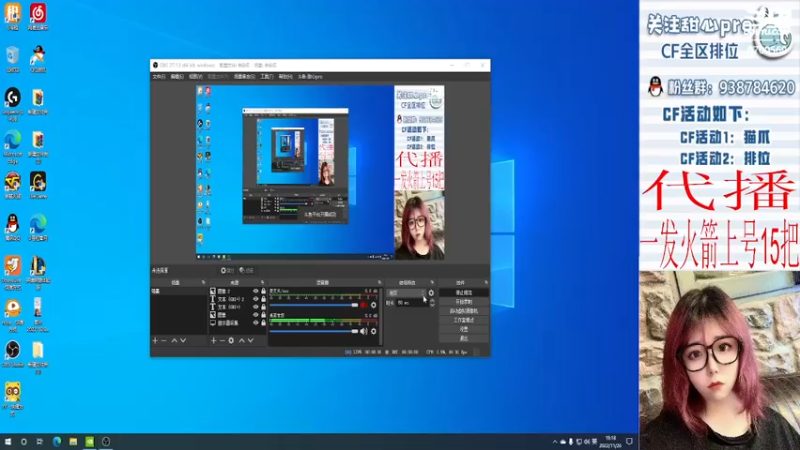Open the YY voice desktop icon

coord(13,399)
